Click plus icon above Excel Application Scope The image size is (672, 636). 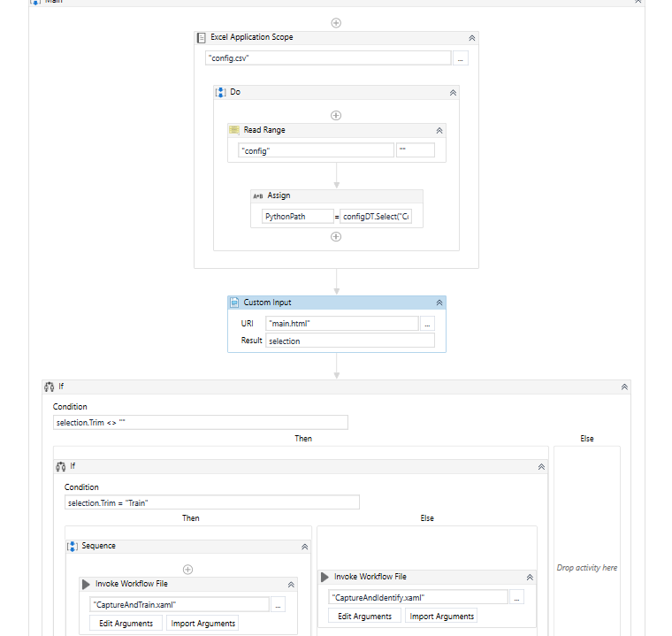point(336,23)
